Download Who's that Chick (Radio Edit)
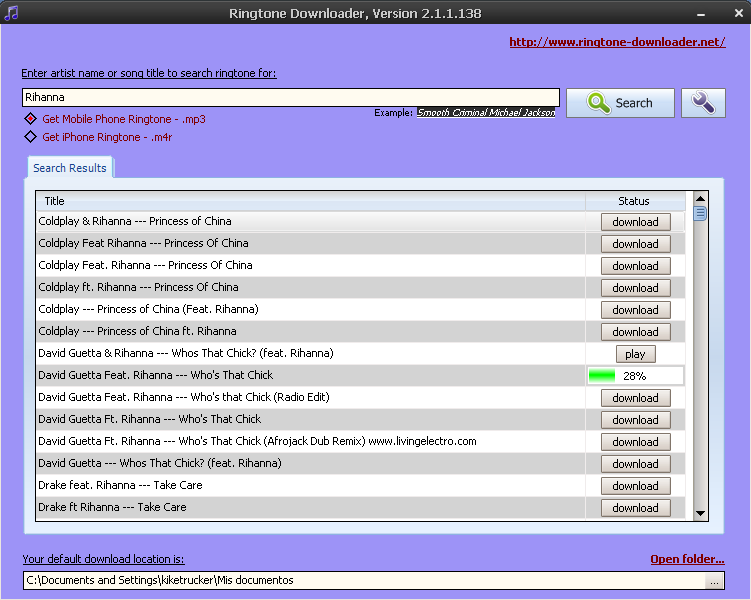Screen dimensions: 751x600 pos(636,398)
